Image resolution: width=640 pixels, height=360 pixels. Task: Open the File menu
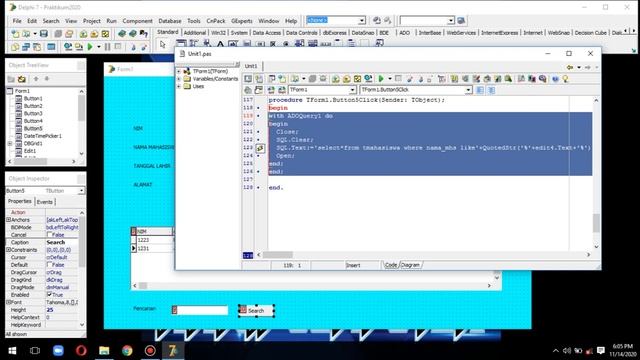click(17, 21)
